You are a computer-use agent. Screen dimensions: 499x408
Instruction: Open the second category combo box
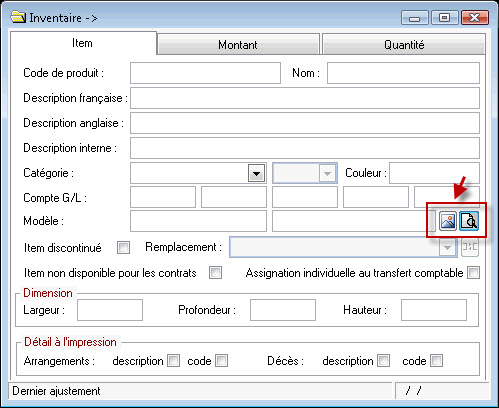[305, 173]
